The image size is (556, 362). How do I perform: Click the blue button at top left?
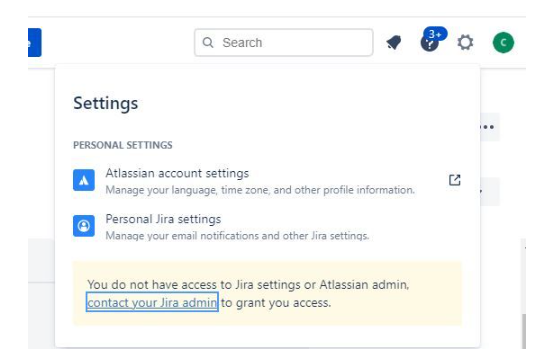pos(35,43)
